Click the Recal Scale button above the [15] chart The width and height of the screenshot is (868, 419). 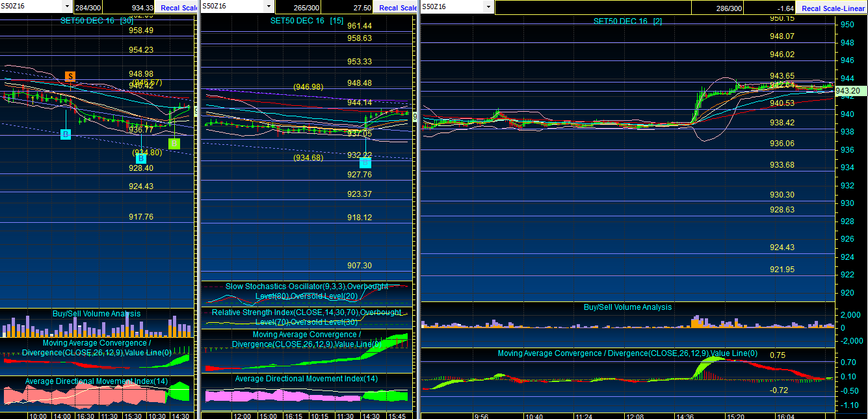pos(397,8)
